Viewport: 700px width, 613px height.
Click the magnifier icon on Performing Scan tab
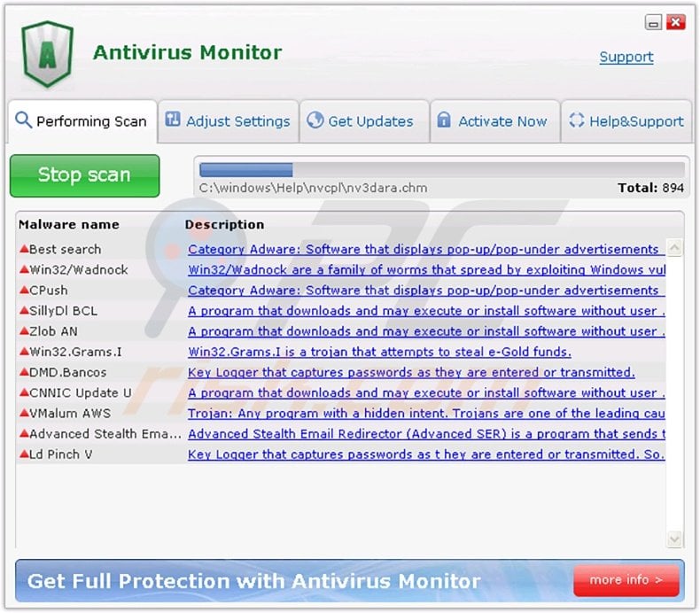[23, 120]
